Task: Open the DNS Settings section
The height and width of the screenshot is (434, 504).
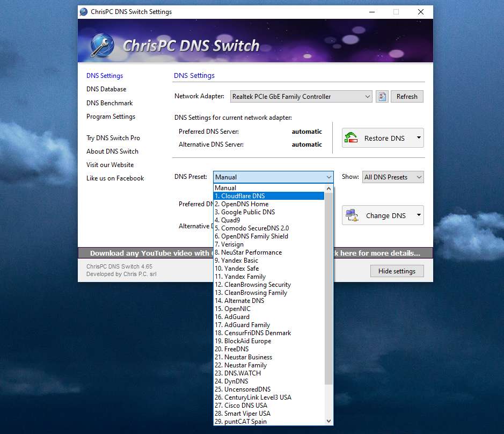Action: click(x=105, y=76)
